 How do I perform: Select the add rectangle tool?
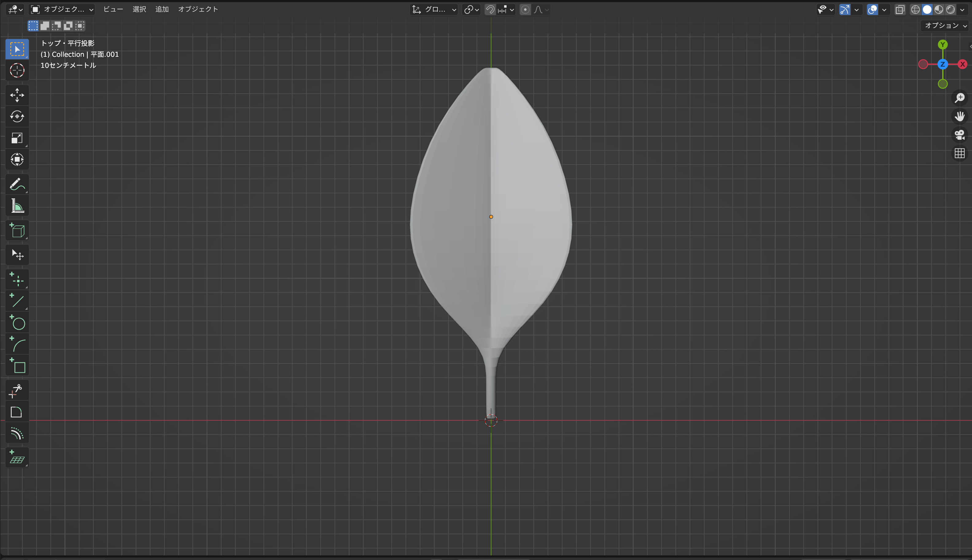tap(17, 365)
